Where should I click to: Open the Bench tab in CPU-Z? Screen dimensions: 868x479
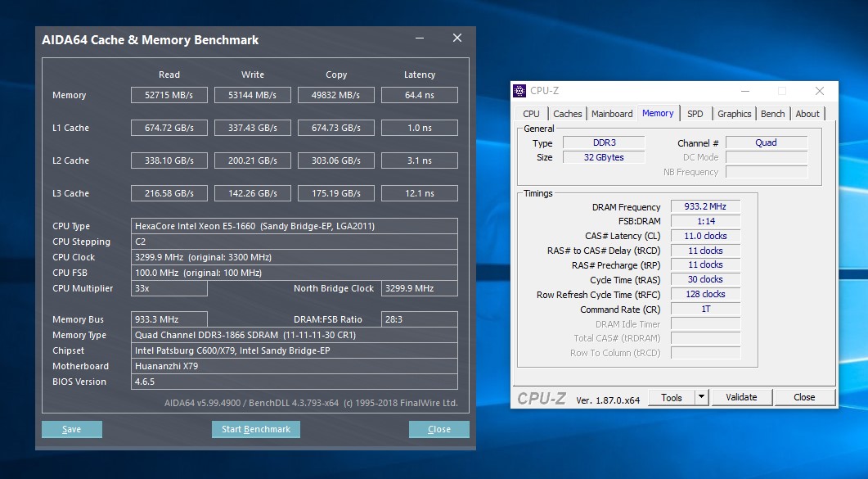tap(773, 114)
